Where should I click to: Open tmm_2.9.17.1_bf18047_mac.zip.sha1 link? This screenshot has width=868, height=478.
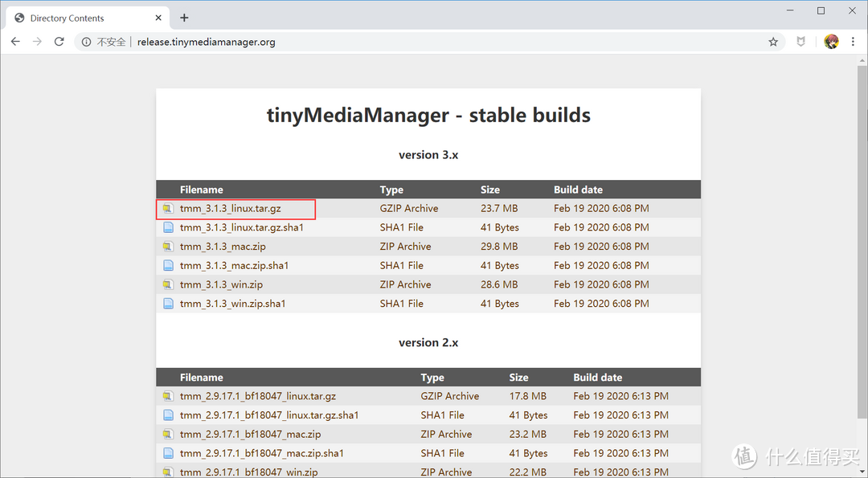coord(262,453)
